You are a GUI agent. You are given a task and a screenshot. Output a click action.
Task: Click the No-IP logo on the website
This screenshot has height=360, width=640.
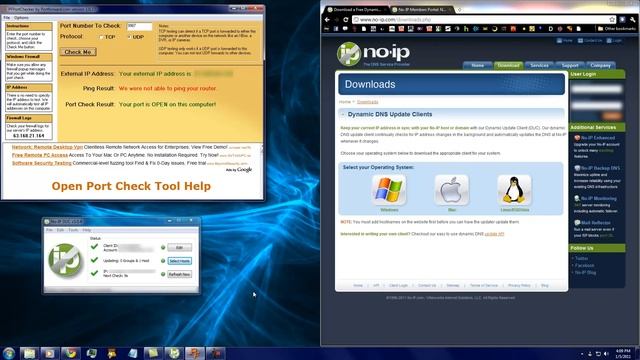coord(373,54)
